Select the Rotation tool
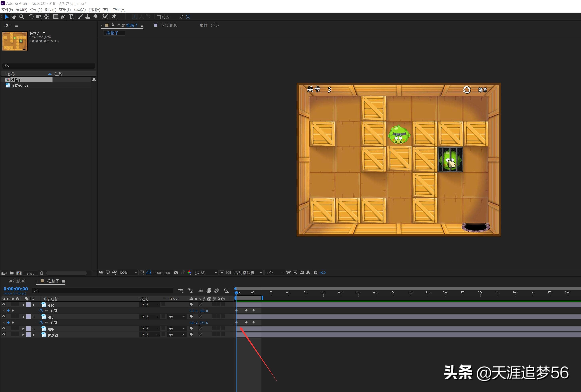581x392 pixels. click(31, 17)
